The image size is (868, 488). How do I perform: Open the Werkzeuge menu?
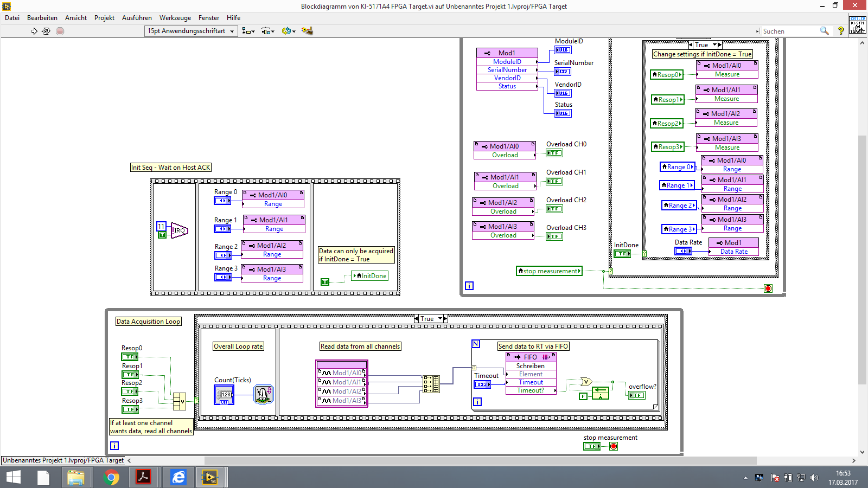175,18
